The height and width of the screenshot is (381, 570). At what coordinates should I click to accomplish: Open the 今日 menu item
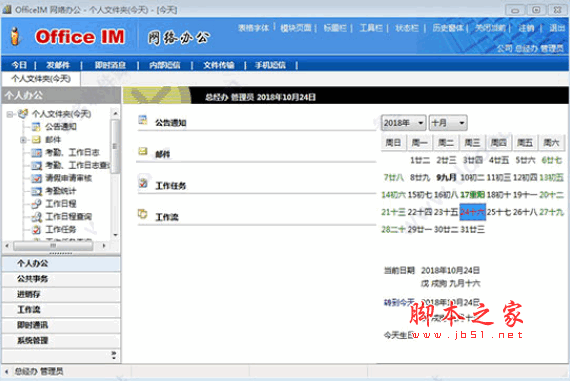(19, 65)
